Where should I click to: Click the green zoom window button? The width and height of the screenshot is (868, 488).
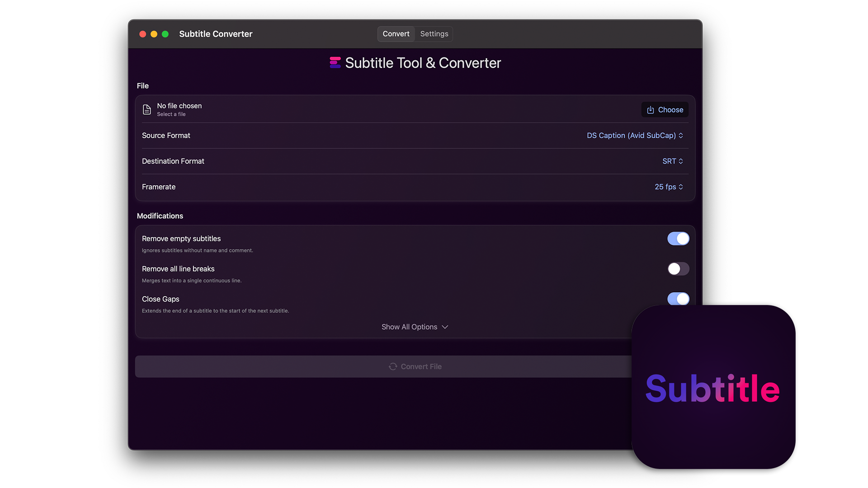coord(165,34)
